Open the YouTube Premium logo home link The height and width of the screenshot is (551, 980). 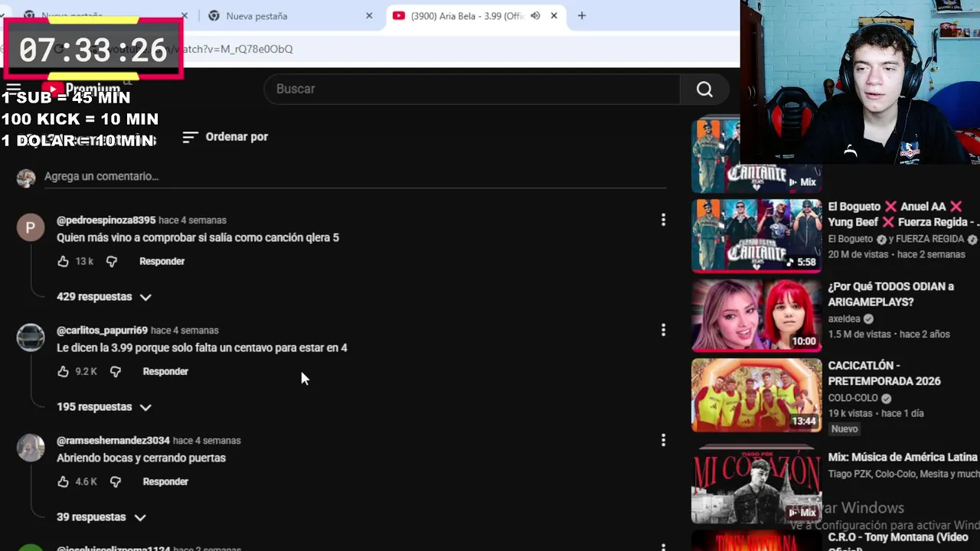click(81, 90)
